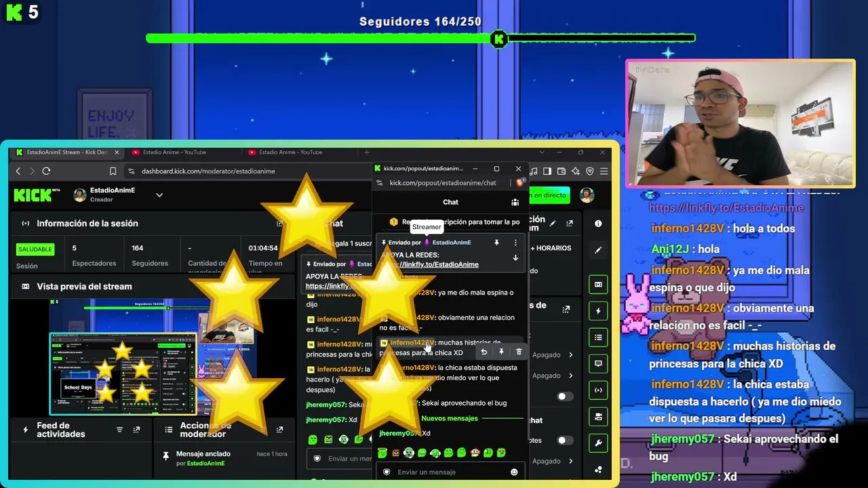Open a new browser tab
The image size is (868, 488).
pos(366,152)
